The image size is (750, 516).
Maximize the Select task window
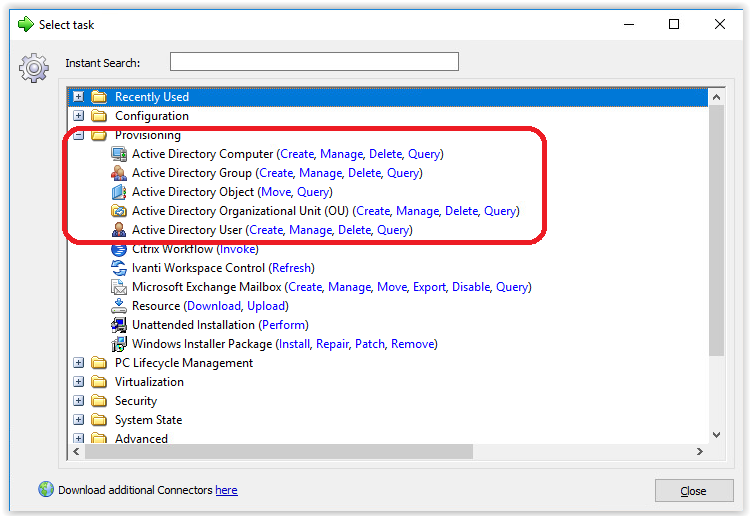pos(673,24)
